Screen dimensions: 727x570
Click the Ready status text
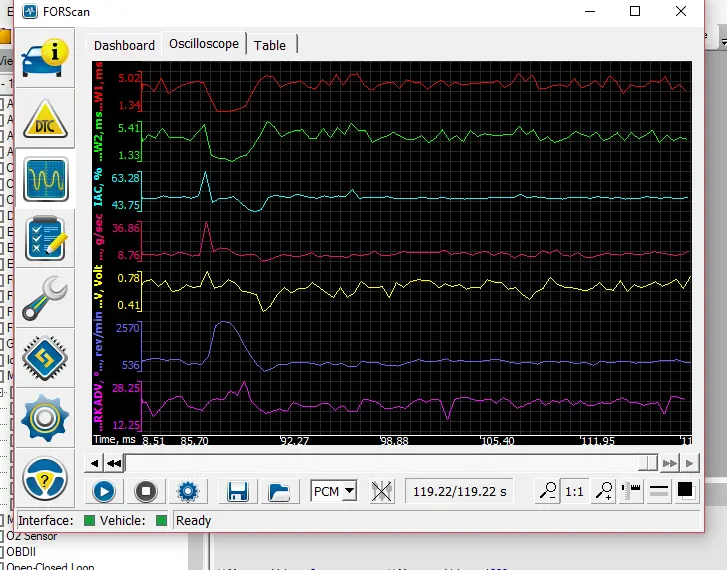pyautogui.click(x=193, y=521)
